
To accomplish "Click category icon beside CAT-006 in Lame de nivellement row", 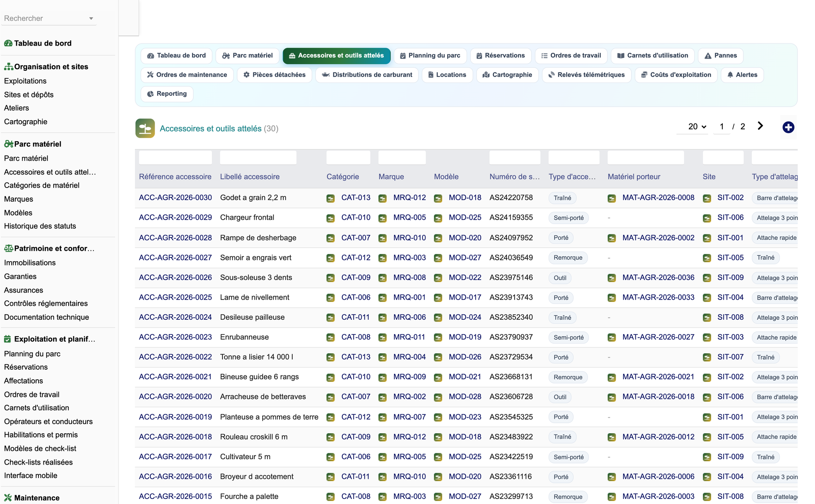I will coord(330,298).
